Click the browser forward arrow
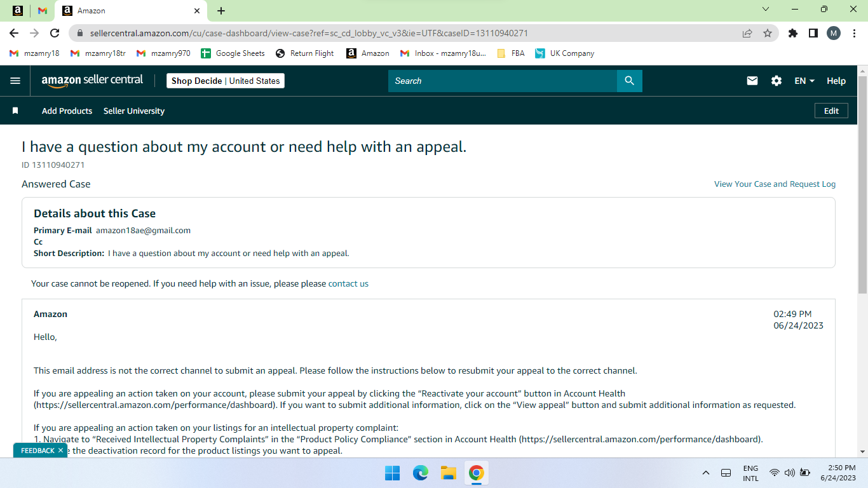This screenshot has height=488, width=868. point(34,33)
